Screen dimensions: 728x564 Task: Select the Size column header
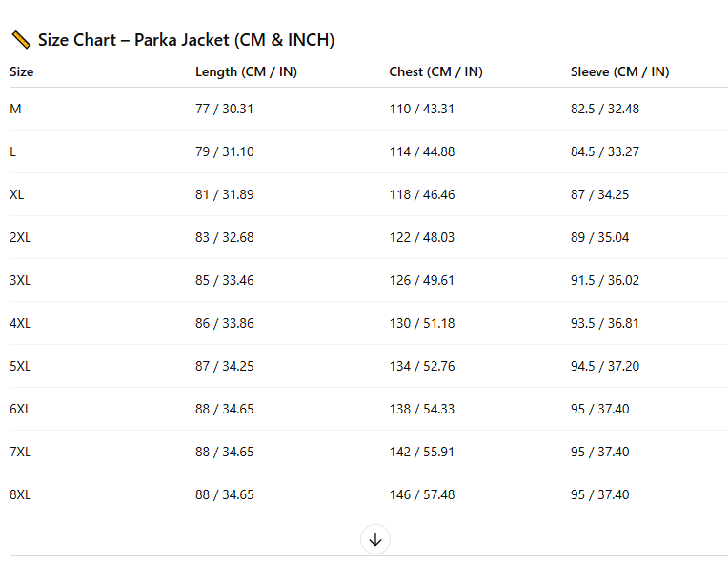[22, 71]
